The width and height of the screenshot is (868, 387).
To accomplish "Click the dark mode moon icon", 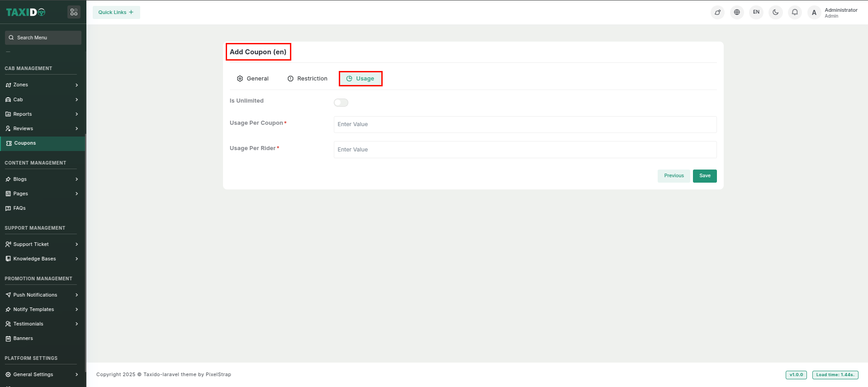I will coord(775,12).
